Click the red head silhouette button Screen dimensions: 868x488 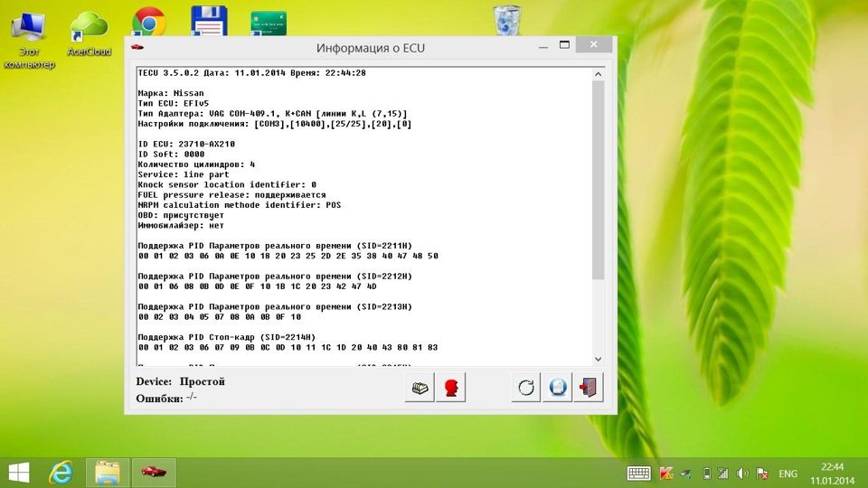[x=450, y=388]
